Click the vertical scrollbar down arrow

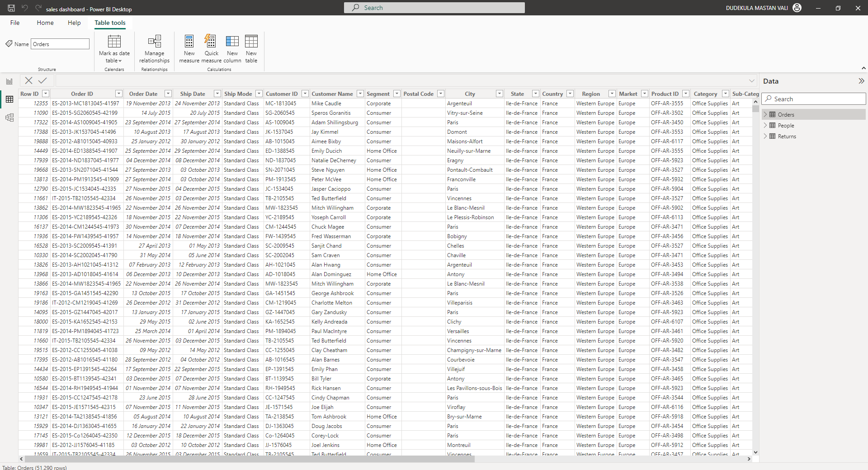click(x=755, y=452)
